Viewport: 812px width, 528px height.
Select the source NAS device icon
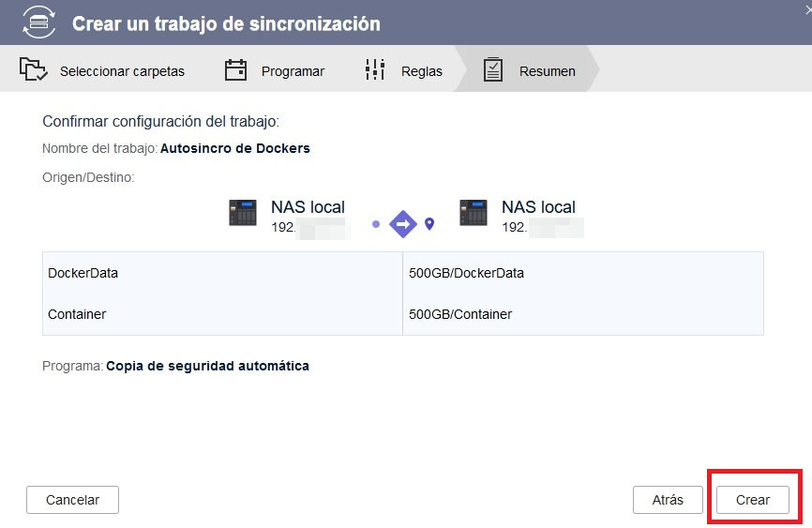point(243,214)
